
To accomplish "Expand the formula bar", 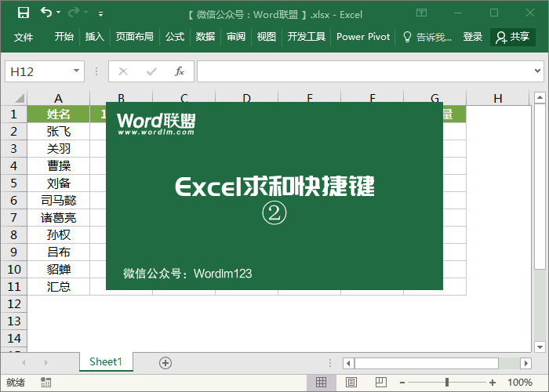I will pyautogui.click(x=537, y=71).
